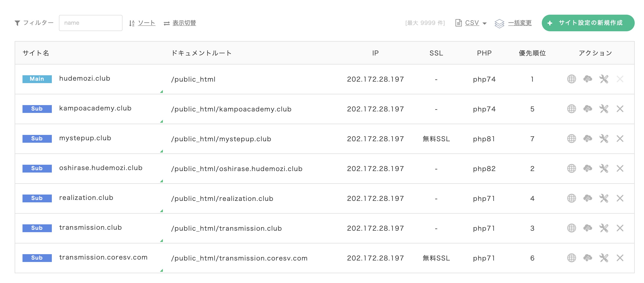Click the SSL column header

pos(436,53)
